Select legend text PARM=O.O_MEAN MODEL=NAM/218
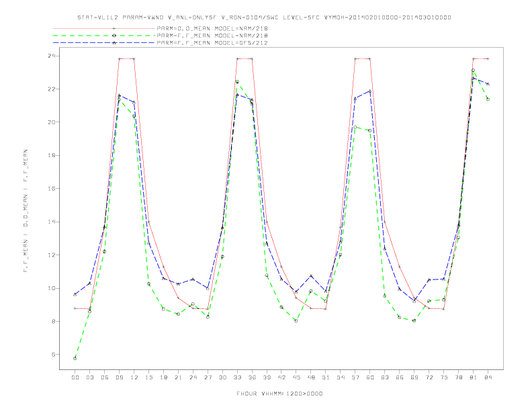 [212, 28]
